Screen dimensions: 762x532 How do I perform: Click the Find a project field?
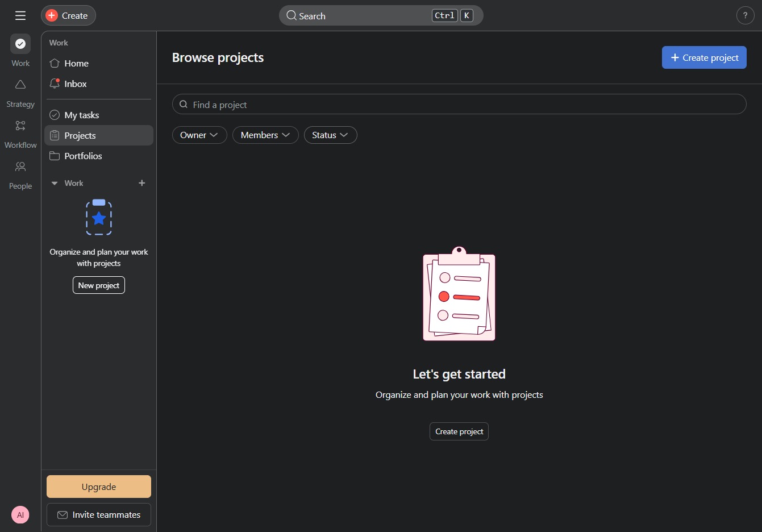(459, 104)
